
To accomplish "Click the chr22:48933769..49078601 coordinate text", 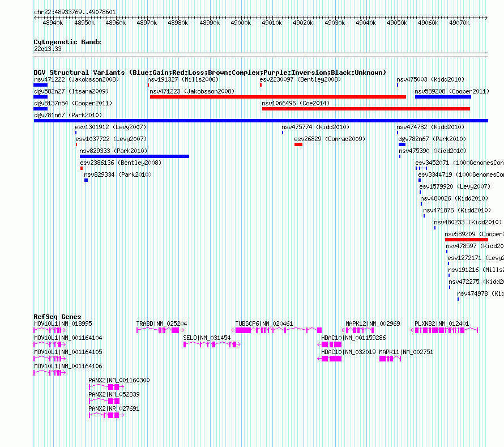I will tap(75, 12).
